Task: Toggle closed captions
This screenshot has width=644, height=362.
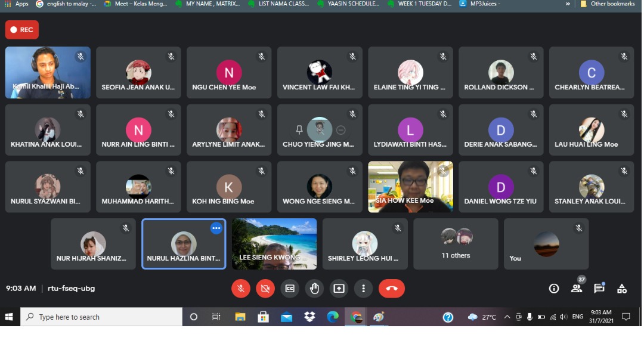Action: click(290, 289)
